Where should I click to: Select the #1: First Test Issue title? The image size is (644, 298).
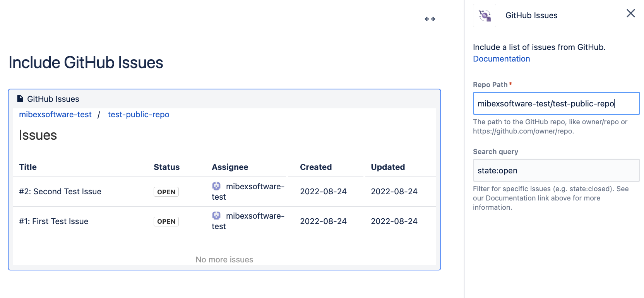point(53,221)
